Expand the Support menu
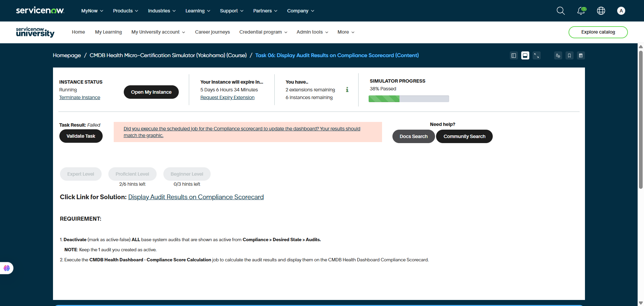 coord(232,11)
